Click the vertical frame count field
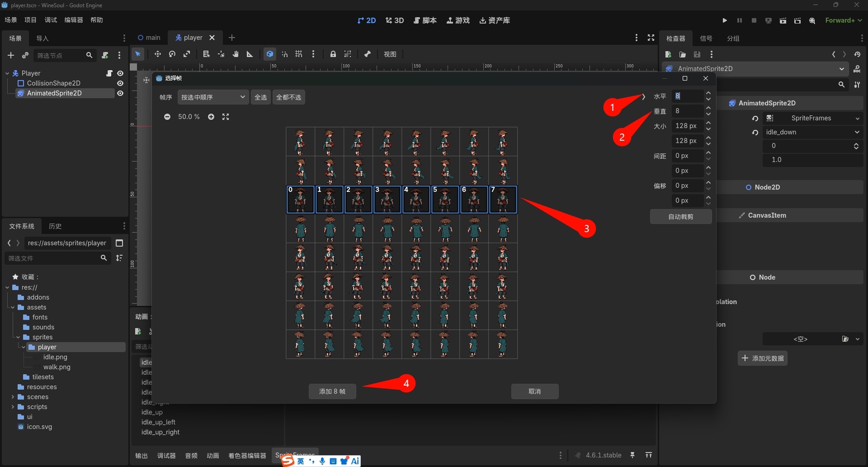This screenshot has height=467, width=868. click(688, 111)
